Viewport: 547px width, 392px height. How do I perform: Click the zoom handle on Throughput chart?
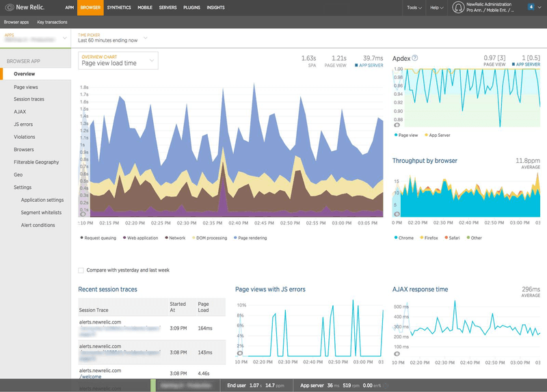397,214
